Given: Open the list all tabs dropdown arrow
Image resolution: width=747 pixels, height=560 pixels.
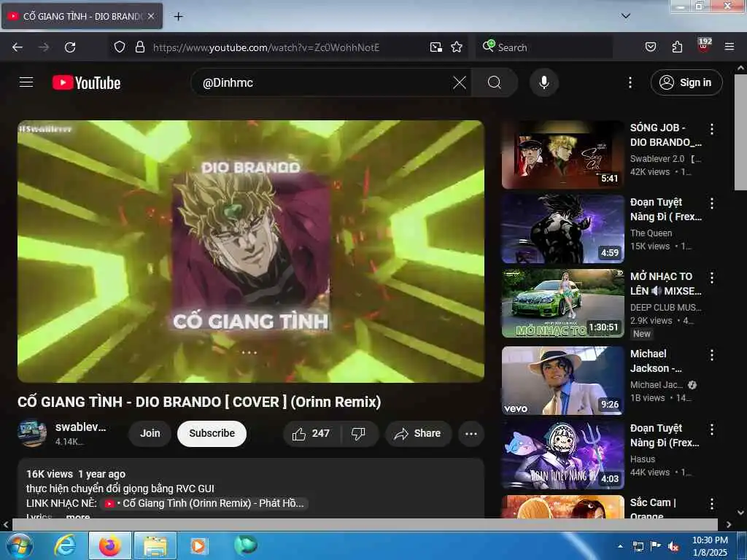Looking at the screenshot, I should point(626,16).
